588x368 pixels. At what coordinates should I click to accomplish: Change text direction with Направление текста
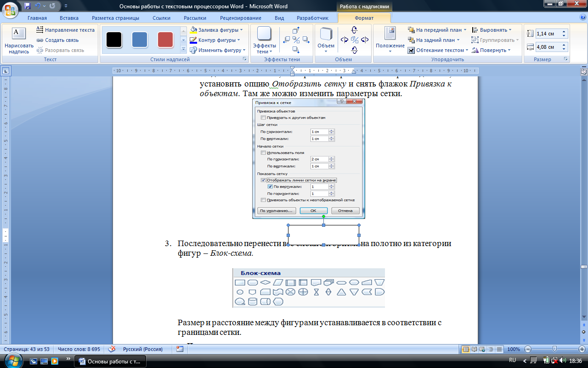66,30
